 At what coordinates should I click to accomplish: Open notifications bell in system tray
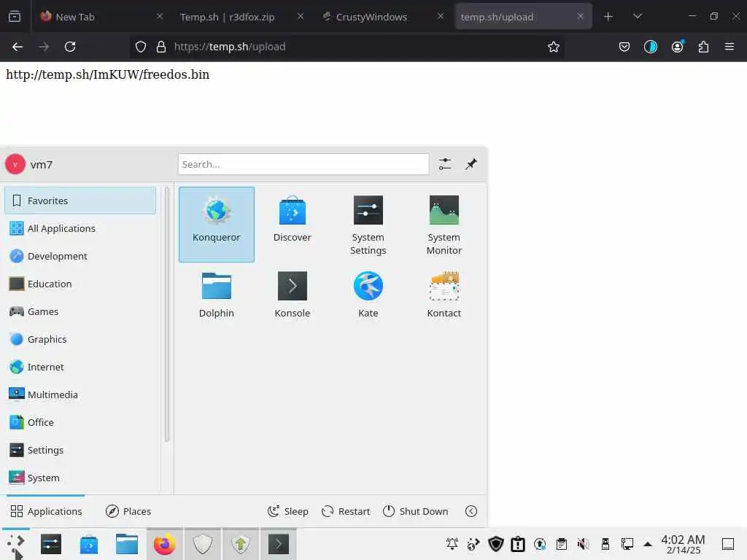pos(452,544)
